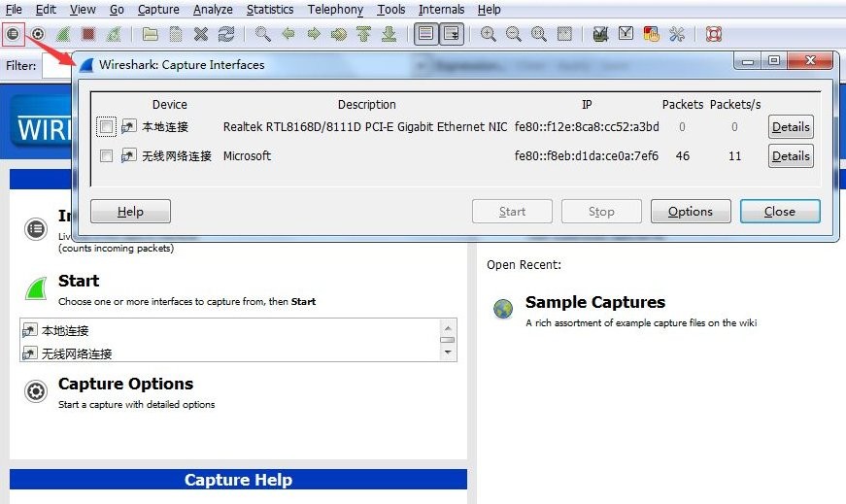The width and height of the screenshot is (846, 504).
Task: Click the find packet magnifier icon
Action: [x=263, y=34]
